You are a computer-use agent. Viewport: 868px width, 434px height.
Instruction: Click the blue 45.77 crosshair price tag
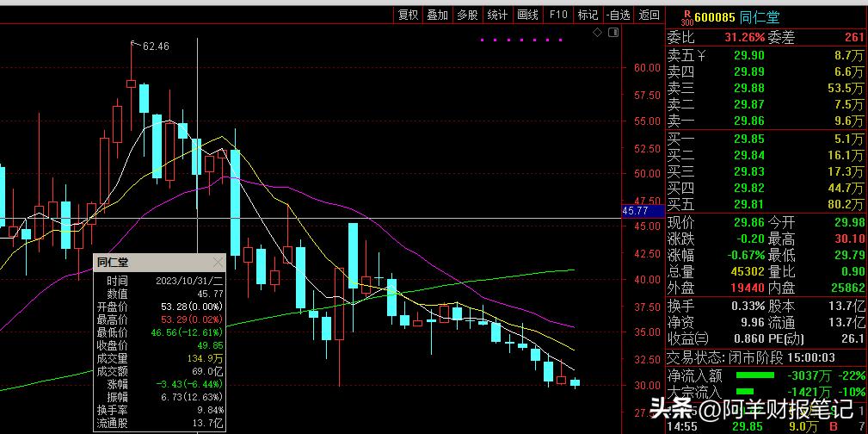point(642,211)
